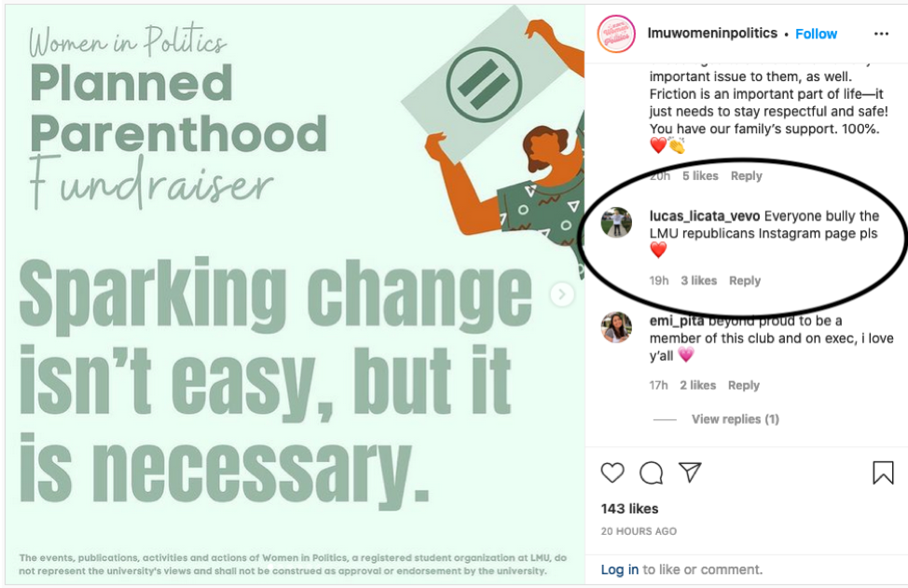
Task: Reply to emi_pita comment
Action: click(x=744, y=385)
